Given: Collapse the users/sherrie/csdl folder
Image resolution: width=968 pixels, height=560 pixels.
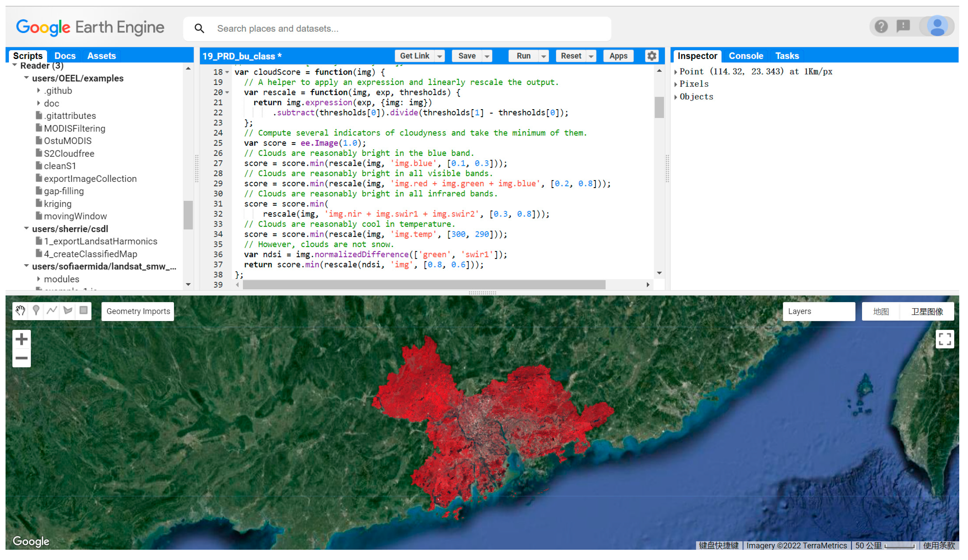Looking at the screenshot, I should pyautogui.click(x=27, y=229).
